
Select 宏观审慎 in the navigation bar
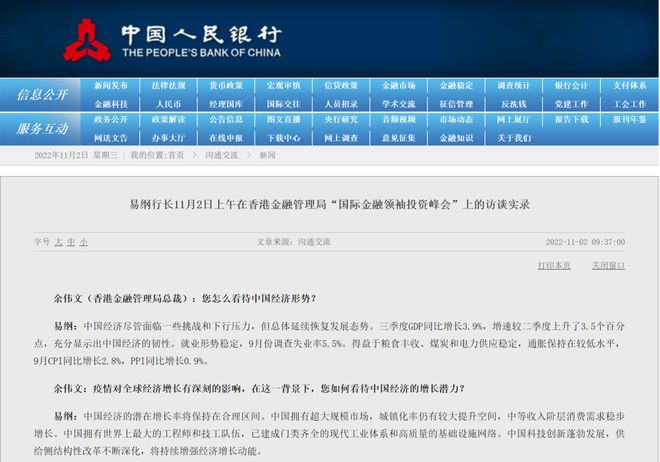(283, 86)
